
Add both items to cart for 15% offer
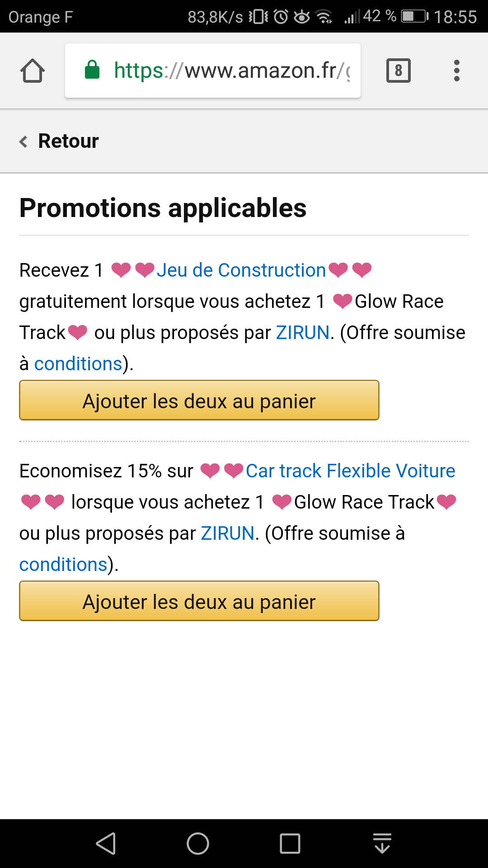click(199, 601)
